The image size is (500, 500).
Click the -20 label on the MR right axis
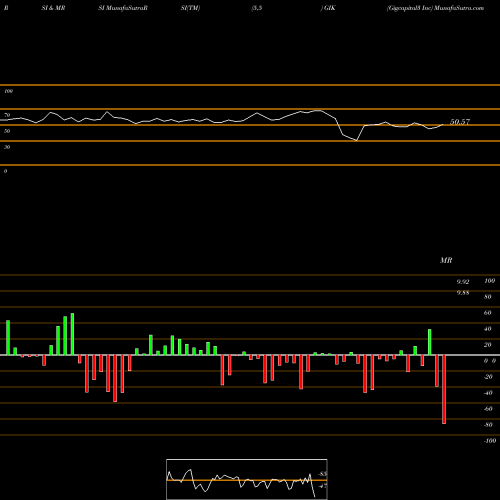(488, 377)
